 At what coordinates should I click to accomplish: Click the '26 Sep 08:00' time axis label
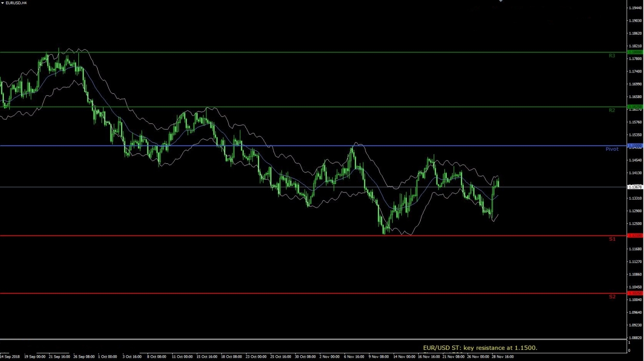pos(84,357)
